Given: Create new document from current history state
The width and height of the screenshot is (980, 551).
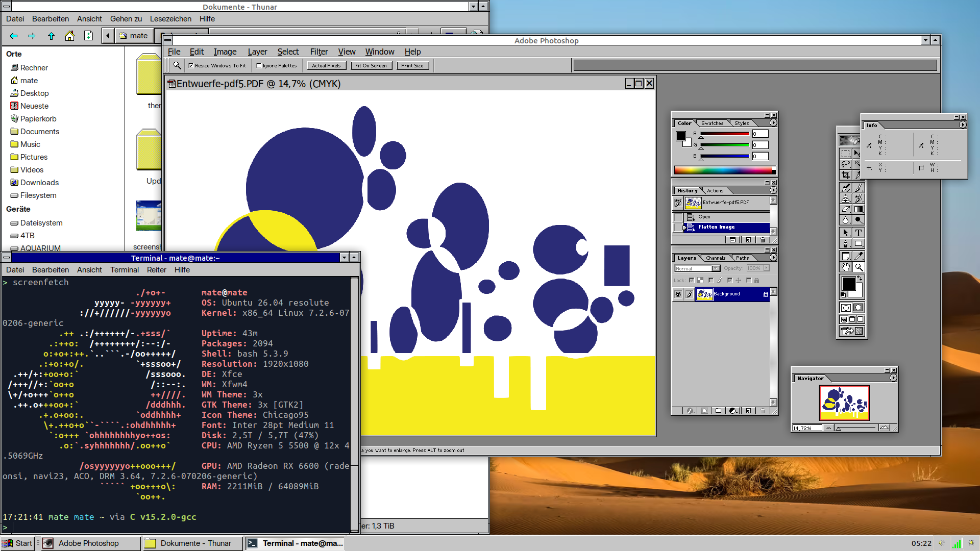Looking at the screenshot, I should click(x=733, y=240).
